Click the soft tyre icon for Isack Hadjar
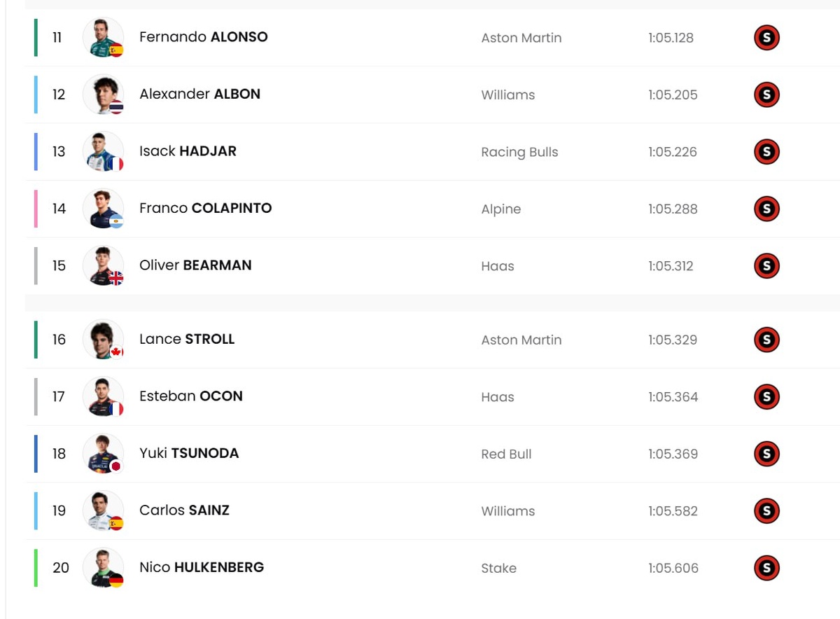Image resolution: width=840 pixels, height=619 pixels. (766, 152)
